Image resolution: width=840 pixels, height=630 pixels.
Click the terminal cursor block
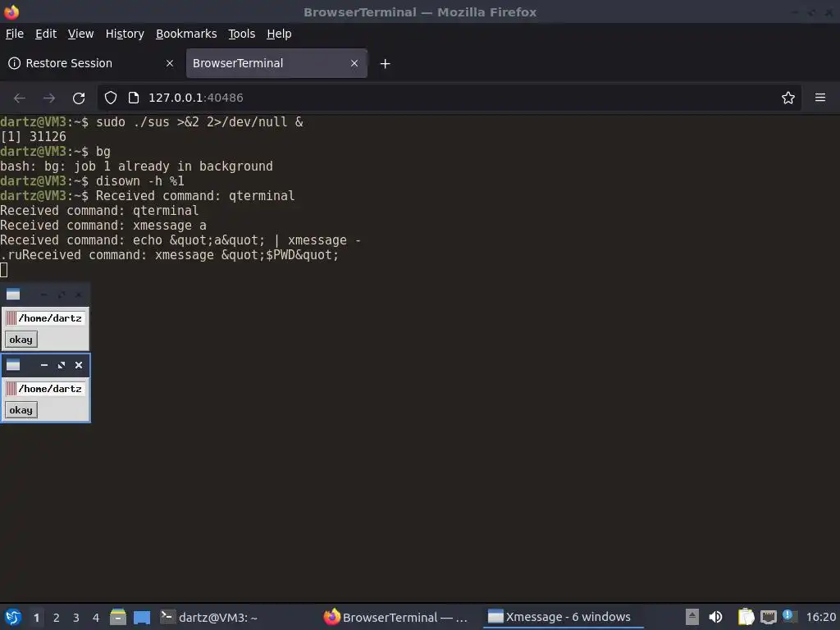coord(4,270)
